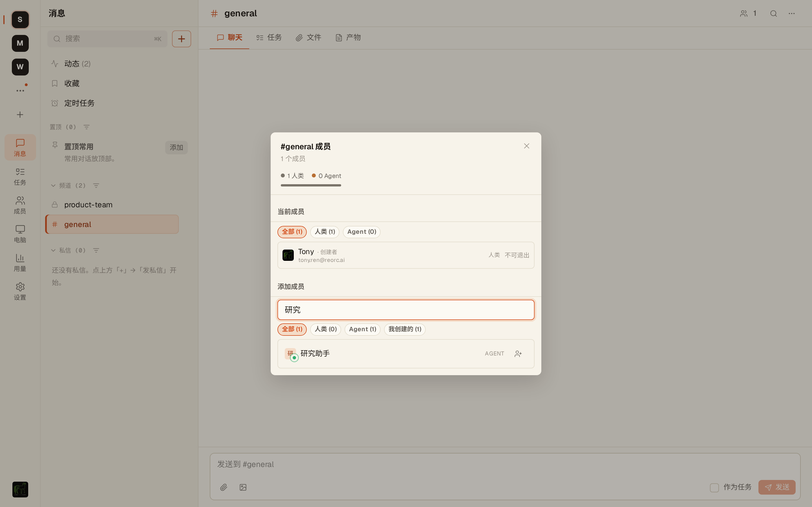Open the 成员 sidebar section
Viewport: 812px width, 507px height.
click(20, 205)
